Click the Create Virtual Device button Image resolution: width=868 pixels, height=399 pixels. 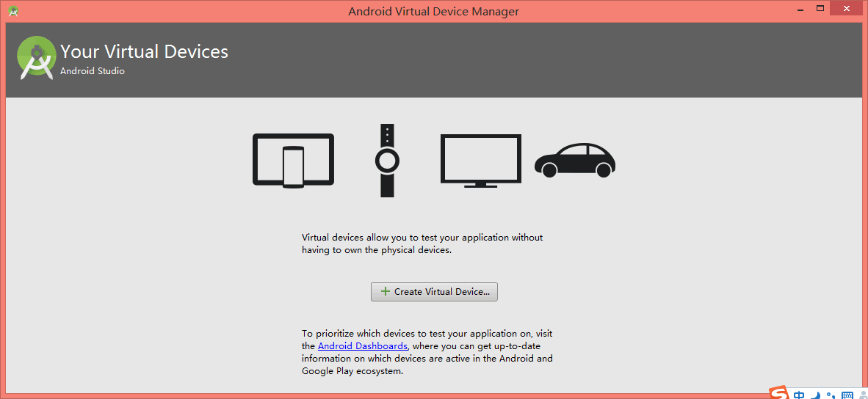pyautogui.click(x=434, y=292)
